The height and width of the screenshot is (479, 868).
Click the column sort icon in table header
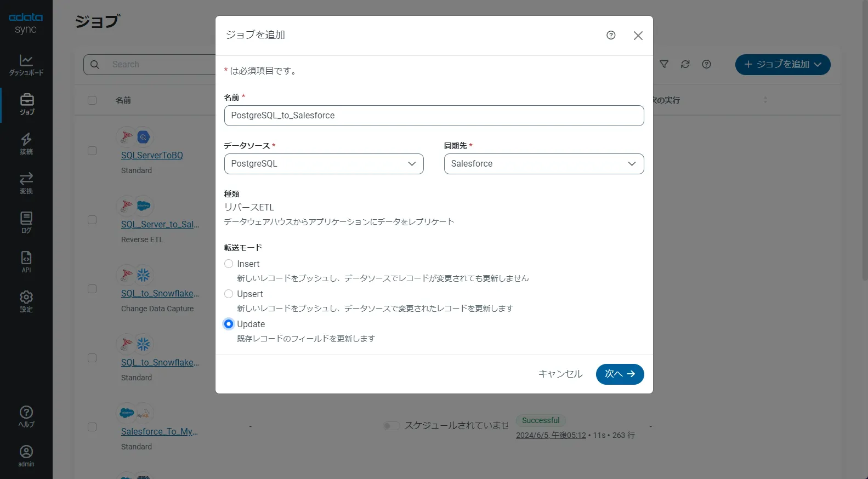tap(765, 100)
